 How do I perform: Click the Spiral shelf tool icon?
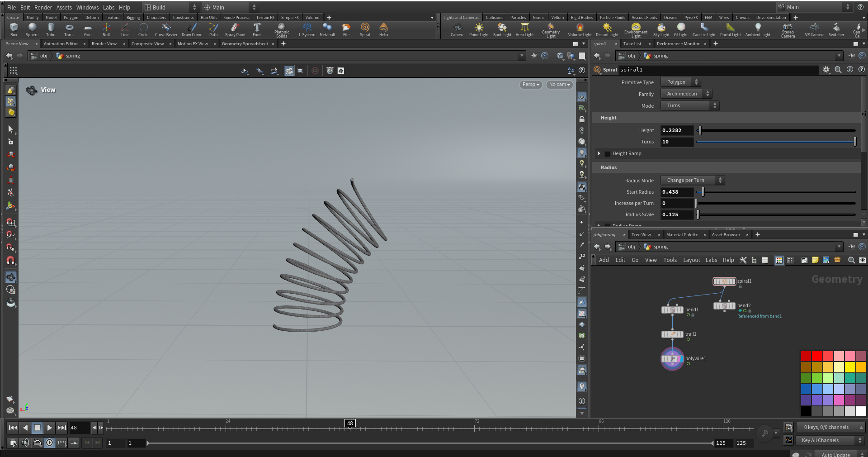click(365, 30)
